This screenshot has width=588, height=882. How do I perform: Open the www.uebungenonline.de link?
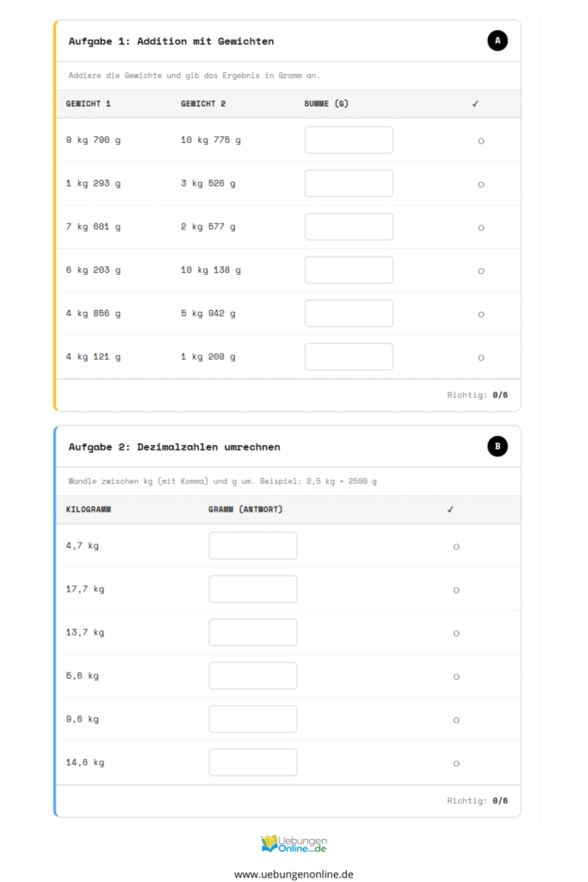(x=294, y=873)
